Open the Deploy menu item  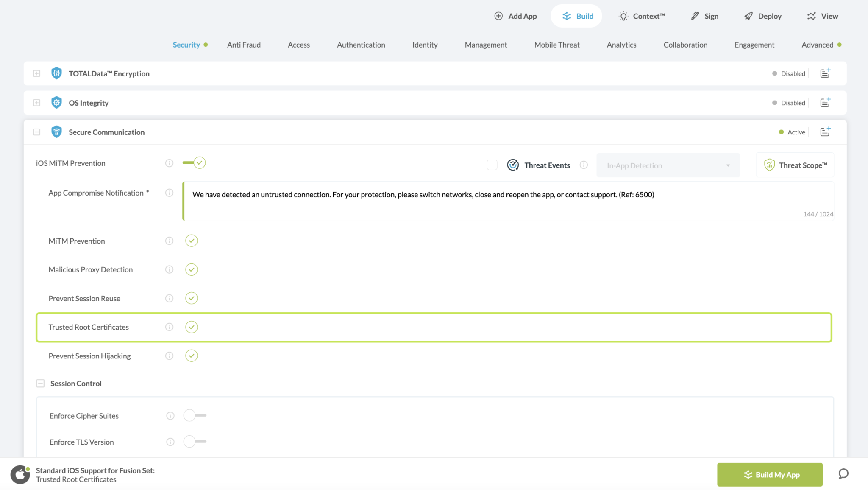point(763,16)
